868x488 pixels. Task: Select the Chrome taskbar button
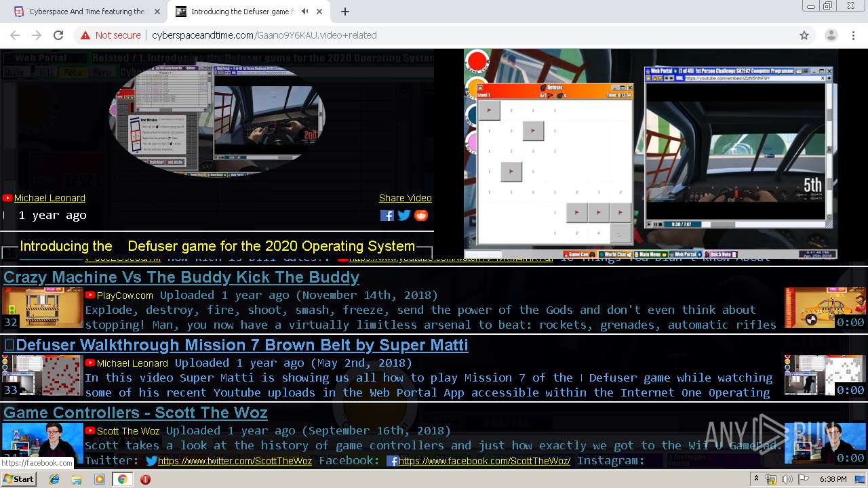(122, 479)
